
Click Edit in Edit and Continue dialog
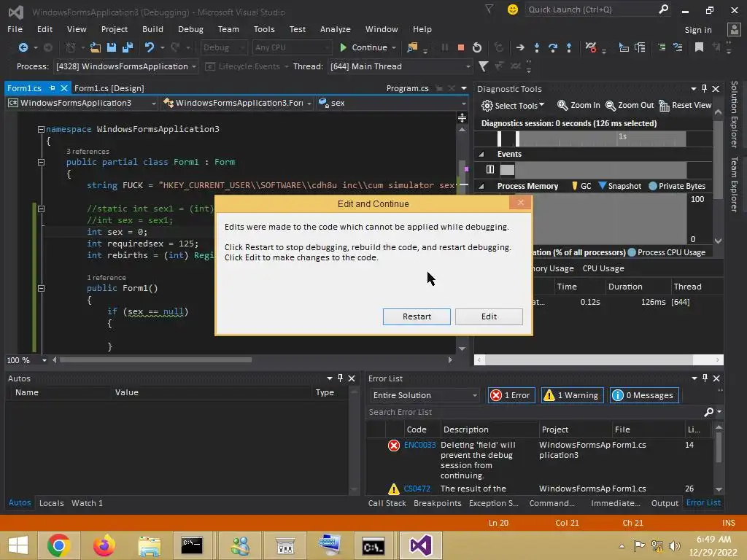pos(489,316)
